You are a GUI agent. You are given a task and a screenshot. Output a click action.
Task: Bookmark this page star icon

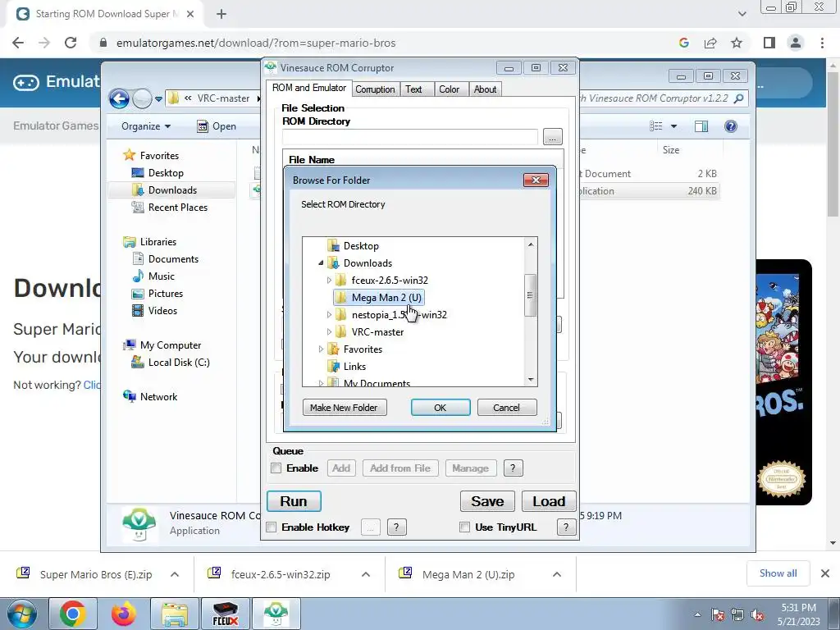pyautogui.click(x=737, y=43)
